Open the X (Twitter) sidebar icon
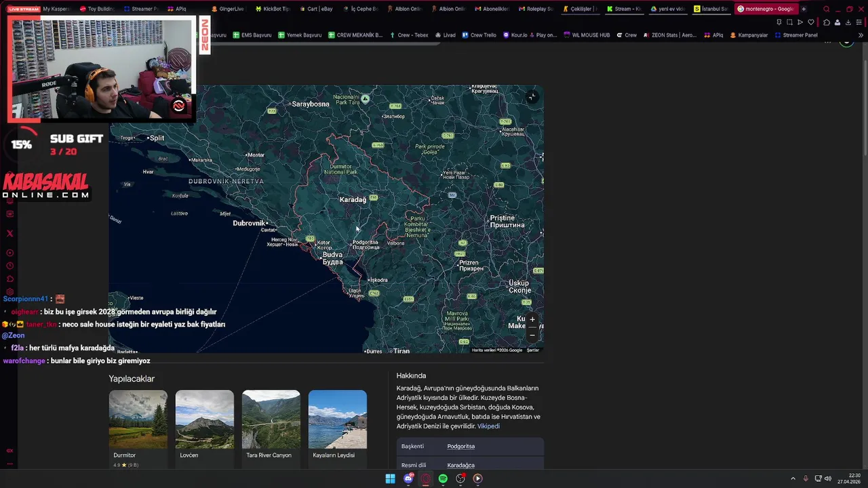This screenshot has width=868, height=488. pos(9,233)
